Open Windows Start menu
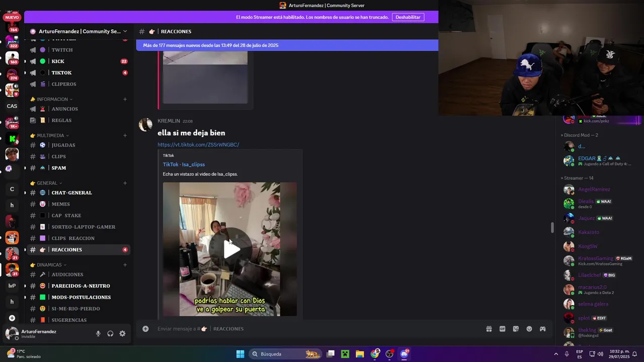The image size is (644, 362). pyautogui.click(x=240, y=354)
